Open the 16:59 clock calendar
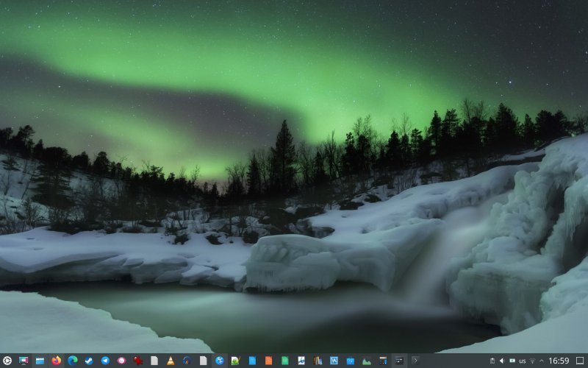The image size is (588, 368). (x=559, y=361)
